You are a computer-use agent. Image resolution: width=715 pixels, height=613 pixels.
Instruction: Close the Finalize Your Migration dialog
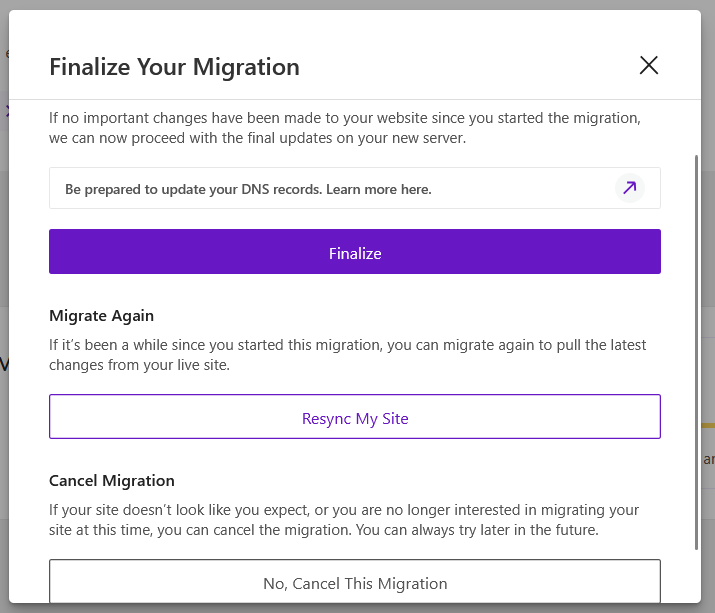point(649,66)
